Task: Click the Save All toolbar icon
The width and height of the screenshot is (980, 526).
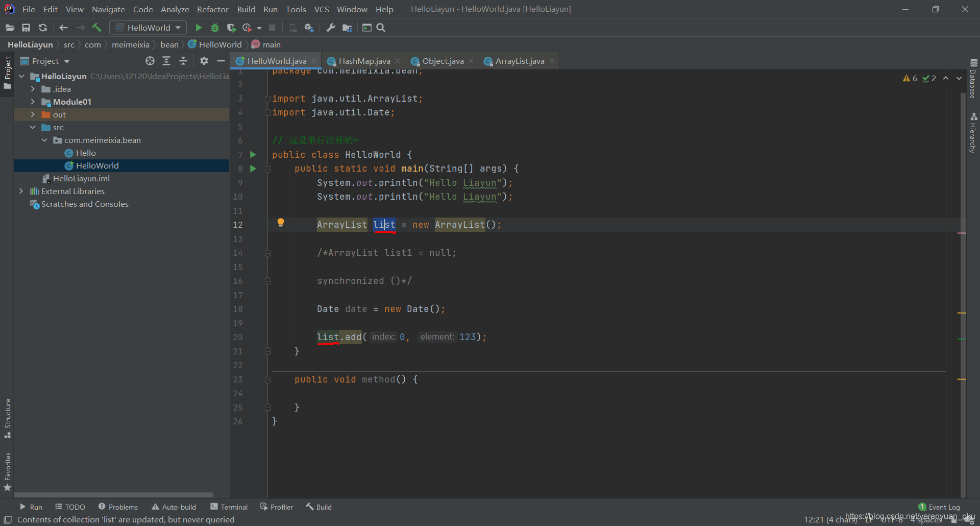Action: point(26,28)
